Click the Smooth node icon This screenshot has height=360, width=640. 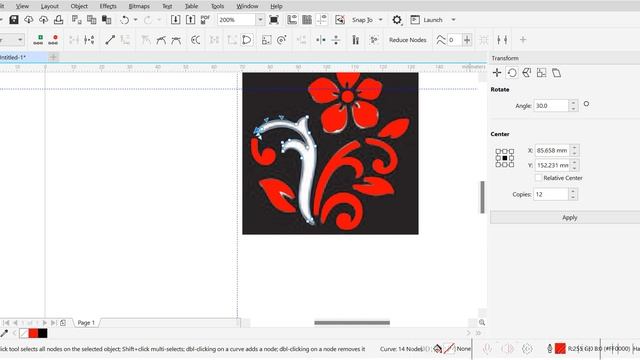tap(161, 40)
